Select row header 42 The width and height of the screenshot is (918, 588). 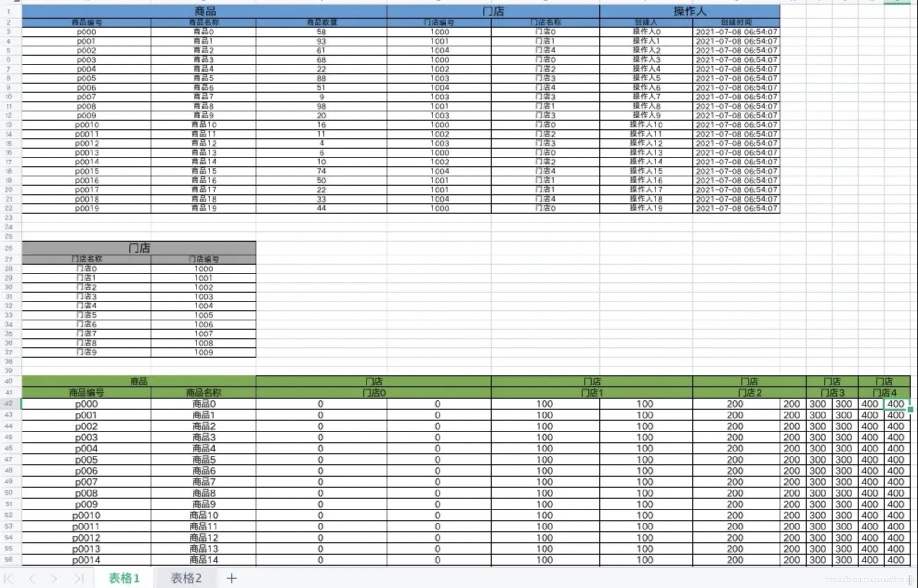[x=8, y=404]
